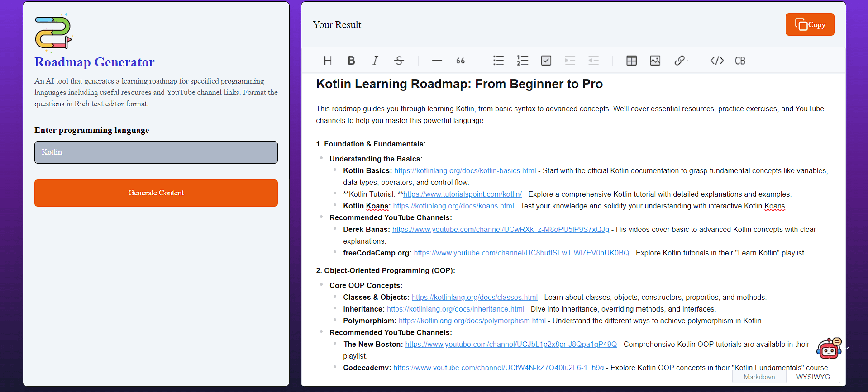This screenshot has height=392, width=868.
Task: Click the strikethrough toolbar icon
Action: 399,61
